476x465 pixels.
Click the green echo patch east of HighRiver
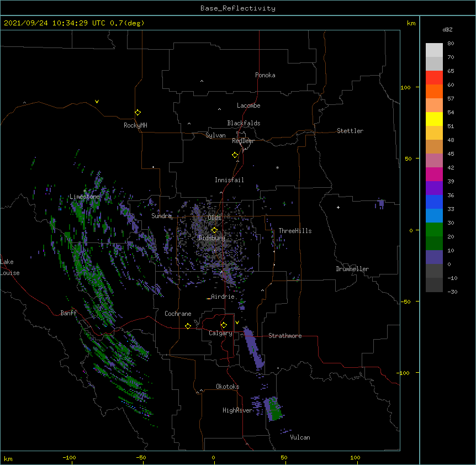click(275, 410)
